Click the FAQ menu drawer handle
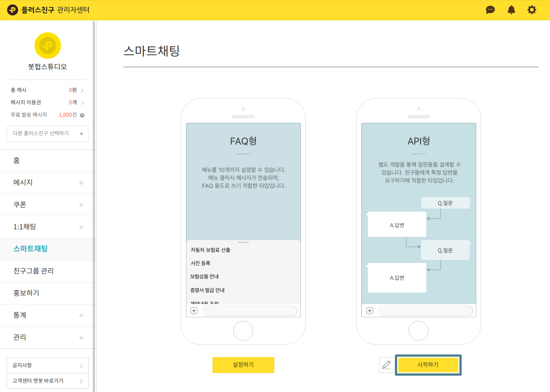The width and height of the screenshot is (550, 392). pyautogui.click(x=243, y=243)
